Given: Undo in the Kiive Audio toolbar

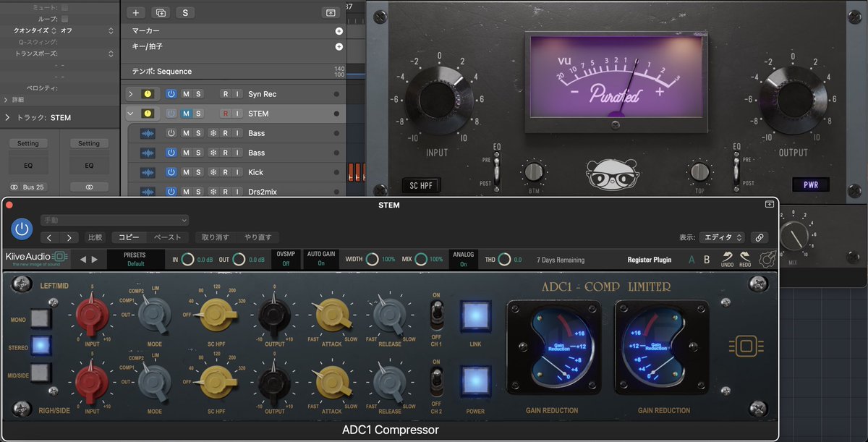Looking at the screenshot, I should pyautogui.click(x=727, y=259).
